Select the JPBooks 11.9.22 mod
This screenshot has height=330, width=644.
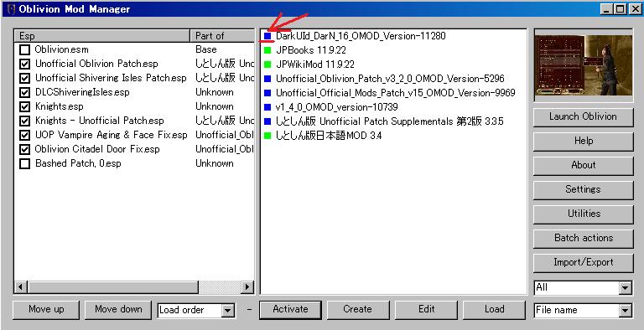click(311, 50)
